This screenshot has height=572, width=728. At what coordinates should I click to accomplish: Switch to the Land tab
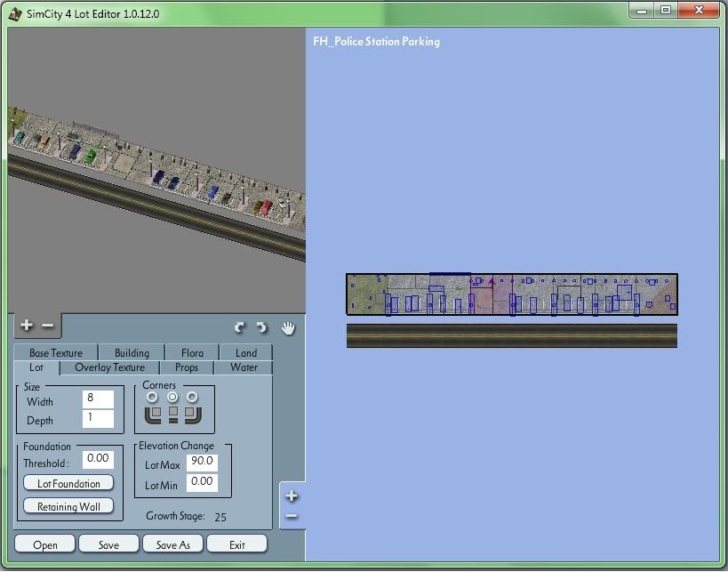click(x=246, y=353)
